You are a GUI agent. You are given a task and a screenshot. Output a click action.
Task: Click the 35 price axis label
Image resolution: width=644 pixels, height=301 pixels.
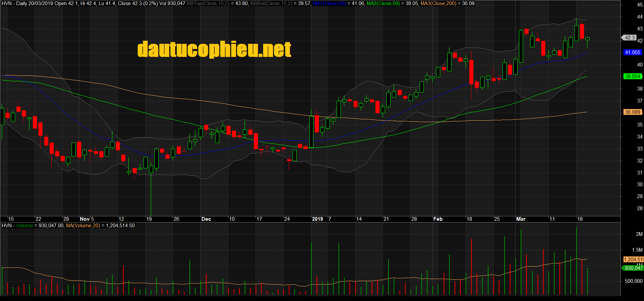(x=640, y=125)
